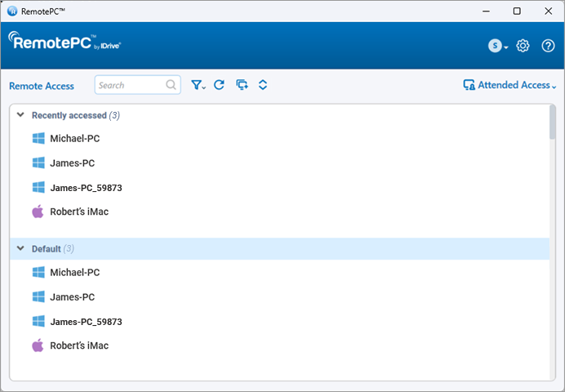Click the add computer icon in toolbar

pyautogui.click(x=241, y=85)
